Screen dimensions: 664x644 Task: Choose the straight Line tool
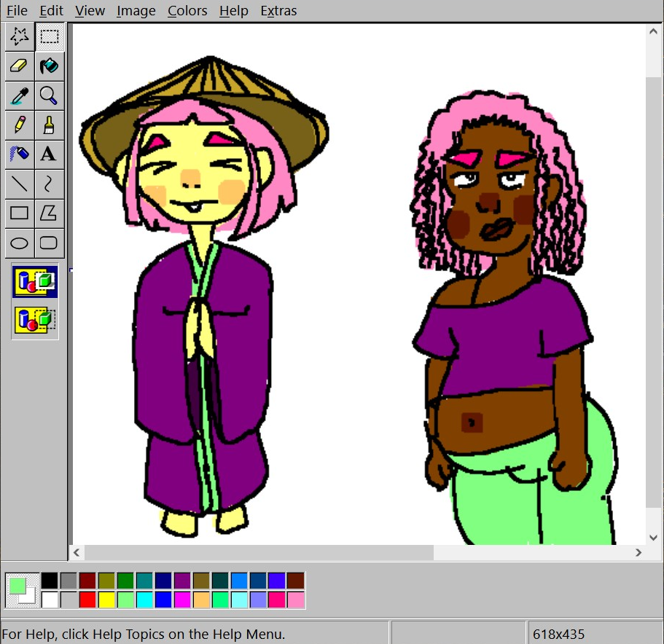pyautogui.click(x=20, y=184)
